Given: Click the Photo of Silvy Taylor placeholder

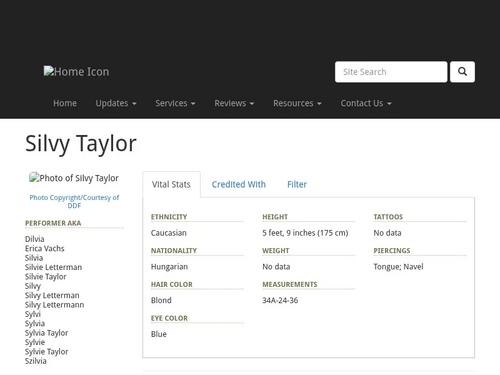Looking at the screenshot, I should pos(74,178).
